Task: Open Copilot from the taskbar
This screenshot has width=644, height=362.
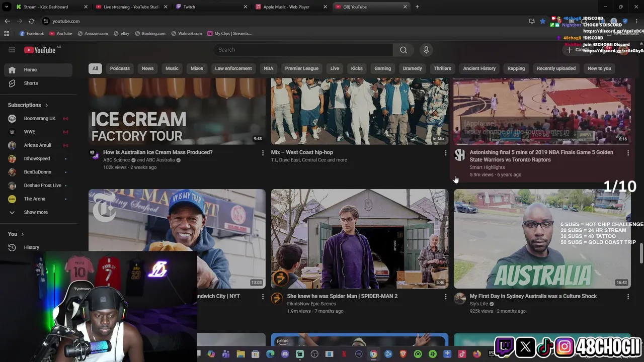Action: coord(211,354)
